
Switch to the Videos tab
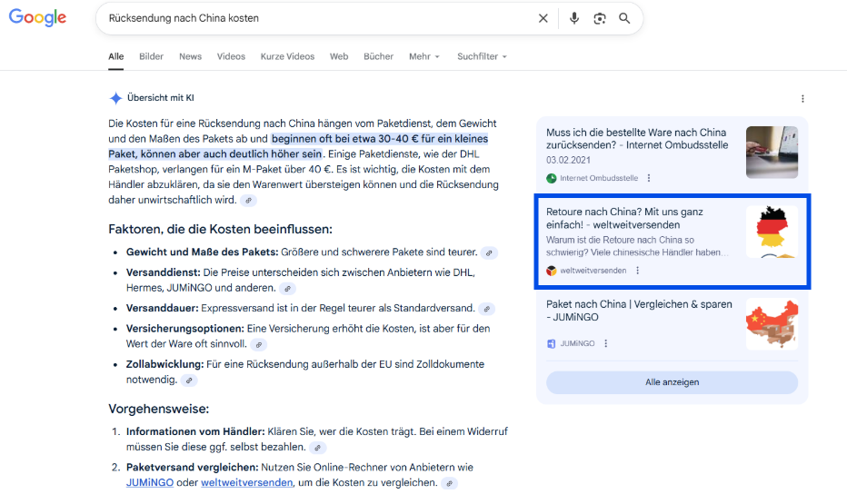(231, 56)
